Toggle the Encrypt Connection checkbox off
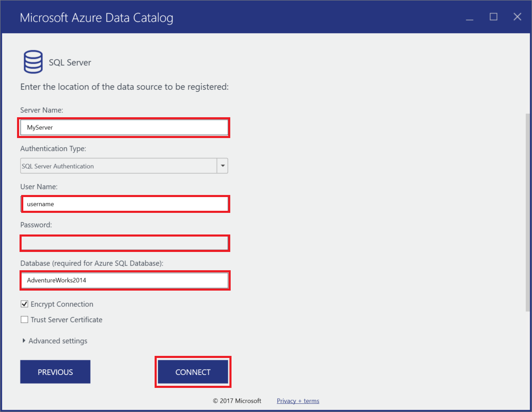Screen dimensions: 532x412 coord(24,303)
